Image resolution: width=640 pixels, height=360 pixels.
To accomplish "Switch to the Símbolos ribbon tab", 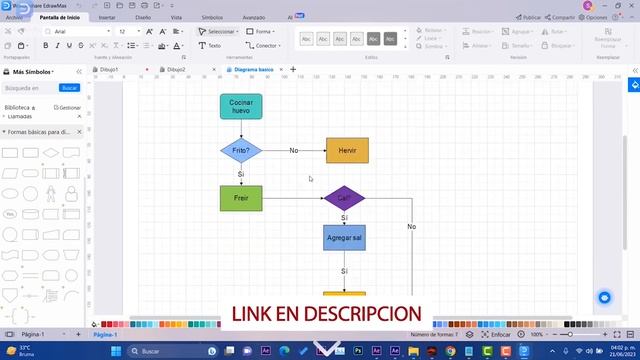I will coord(212,18).
